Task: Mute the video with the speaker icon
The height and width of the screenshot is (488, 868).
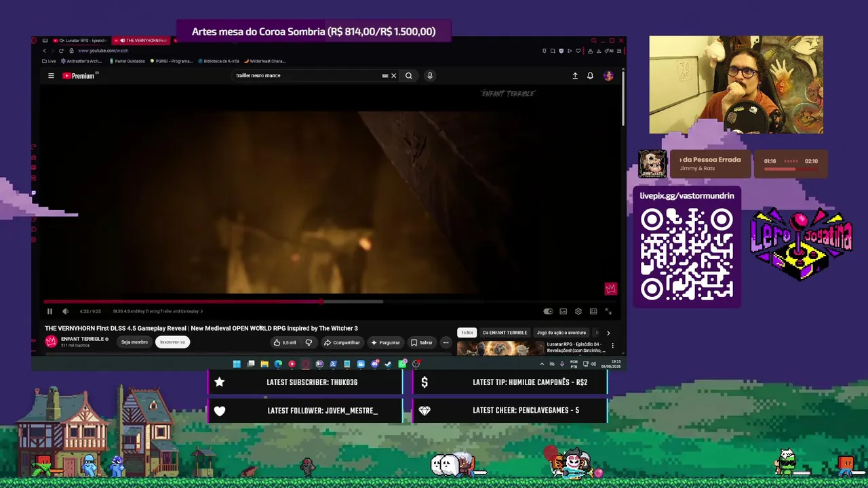Action: click(65, 311)
